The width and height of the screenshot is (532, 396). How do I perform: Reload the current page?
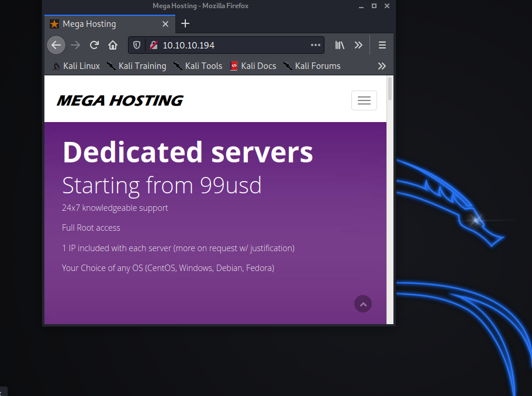click(94, 45)
